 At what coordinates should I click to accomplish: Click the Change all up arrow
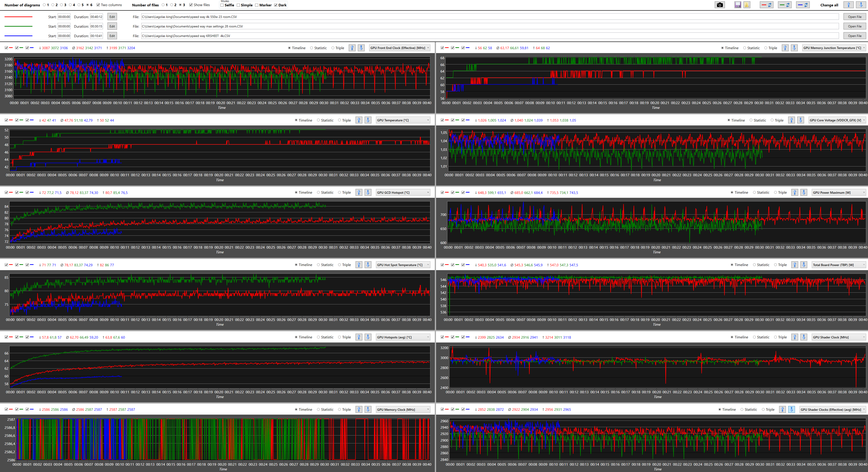click(848, 5)
